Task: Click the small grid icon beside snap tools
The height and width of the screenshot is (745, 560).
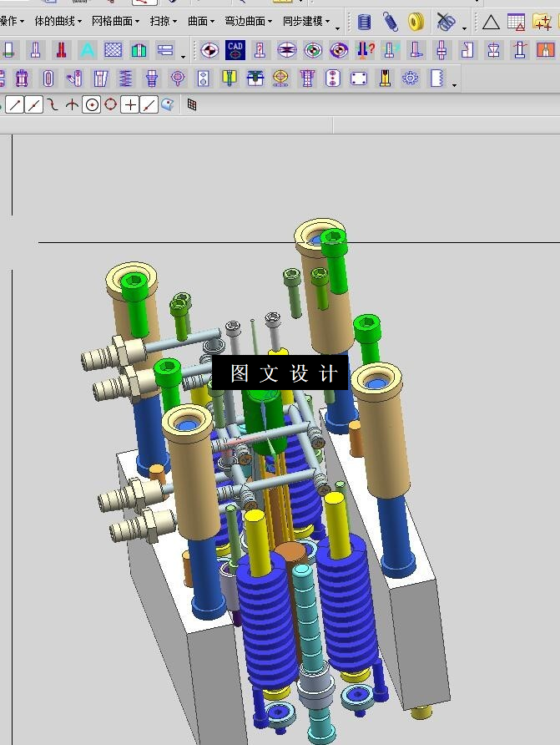Action: click(x=192, y=104)
